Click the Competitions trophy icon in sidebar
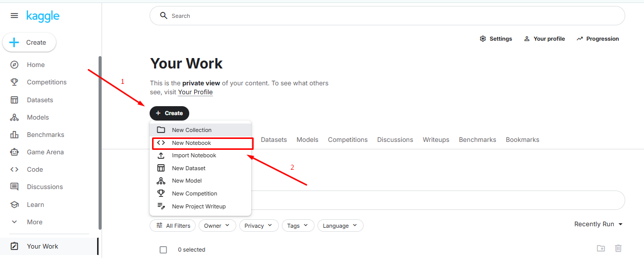Screen dimensions: 644x258 click(x=14, y=82)
